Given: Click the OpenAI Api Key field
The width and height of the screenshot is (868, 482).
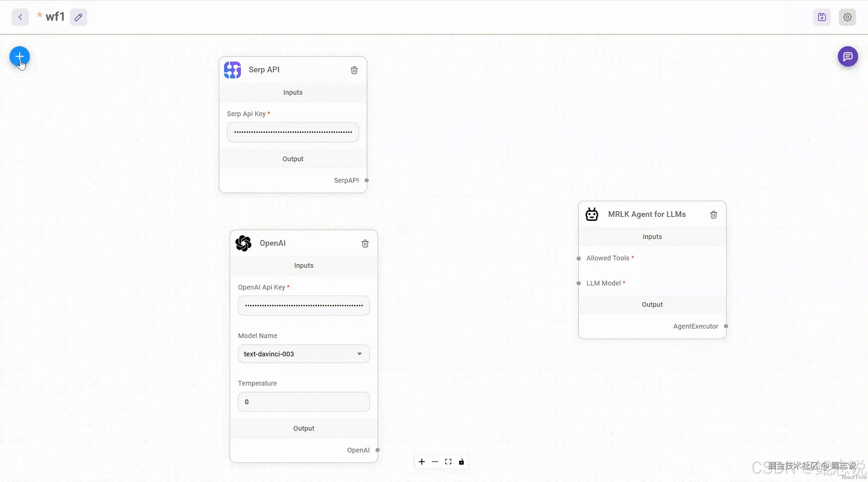Looking at the screenshot, I should (303, 305).
